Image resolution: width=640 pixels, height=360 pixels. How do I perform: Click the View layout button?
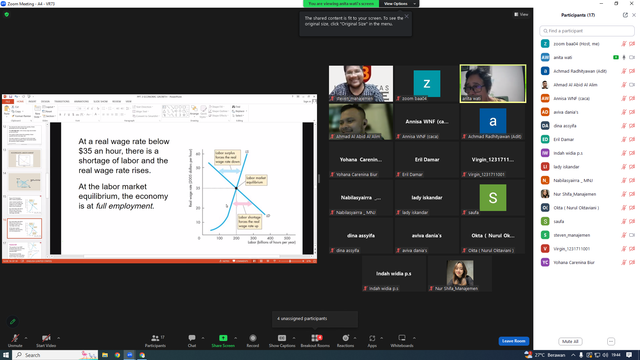pyautogui.click(x=521, y=14)
